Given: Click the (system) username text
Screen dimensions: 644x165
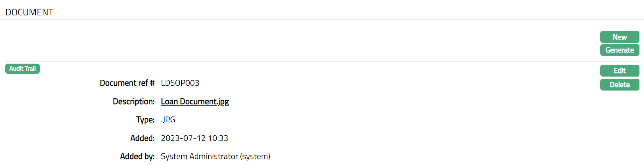Looking at the screenshot, I should pyautogui.click(x=255, y=156).
